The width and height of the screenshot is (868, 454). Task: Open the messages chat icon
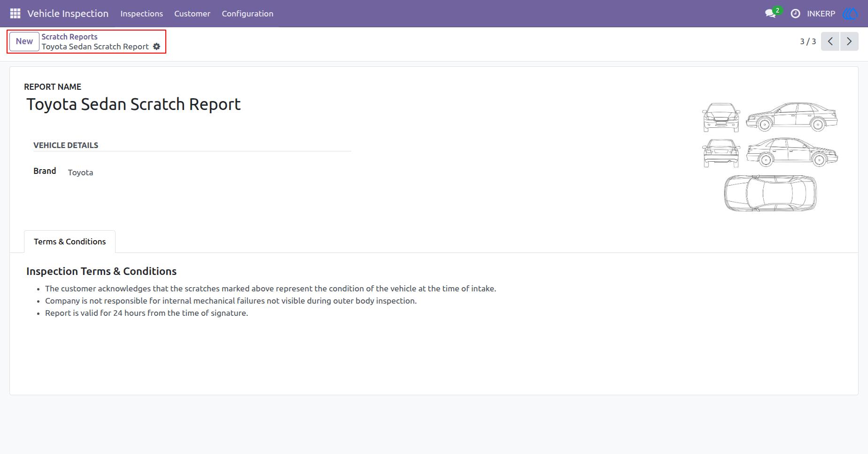[770, 14]
